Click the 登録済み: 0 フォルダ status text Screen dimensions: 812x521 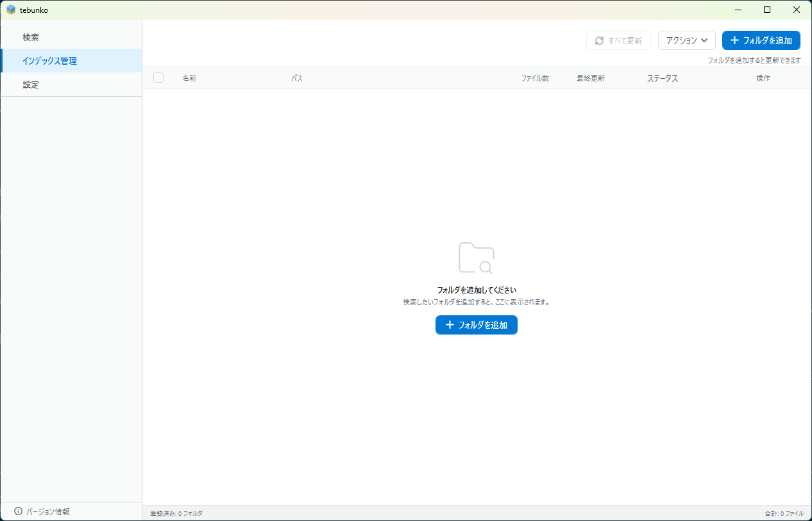(x=176, y=513)
